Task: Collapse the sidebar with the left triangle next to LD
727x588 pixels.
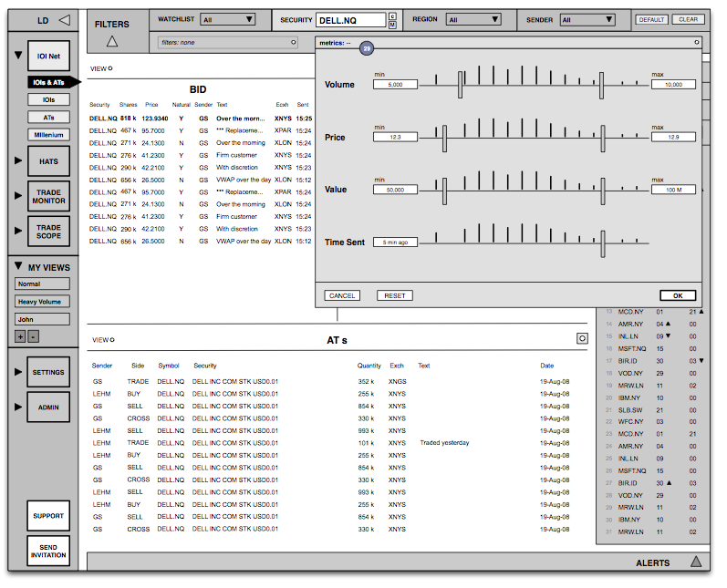Action: 65,20
